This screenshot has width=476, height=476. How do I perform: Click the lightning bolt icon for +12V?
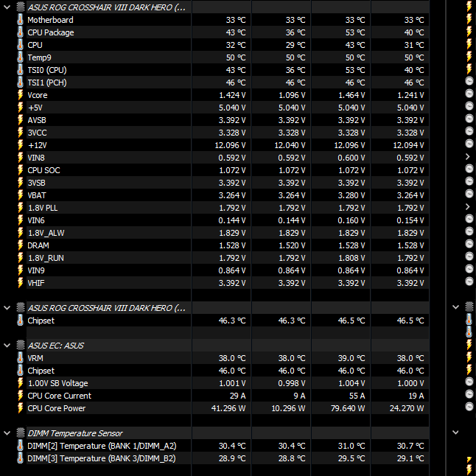[x=20, y=145]
